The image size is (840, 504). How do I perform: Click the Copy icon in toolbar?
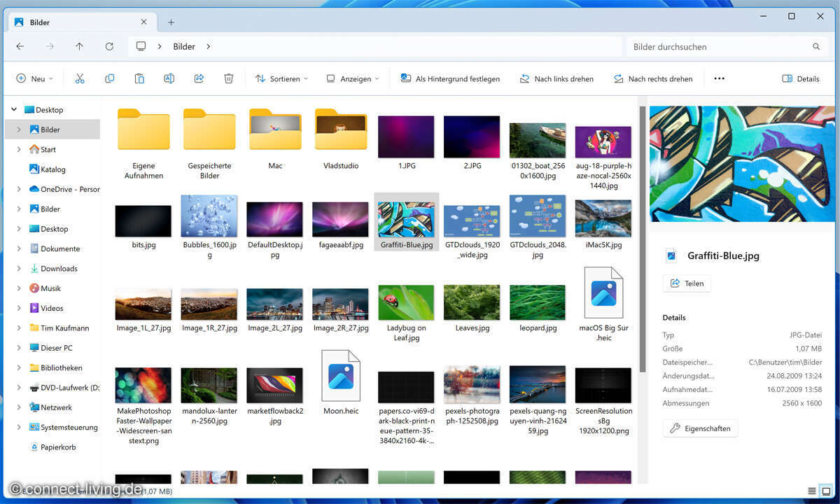coord(109,78)
